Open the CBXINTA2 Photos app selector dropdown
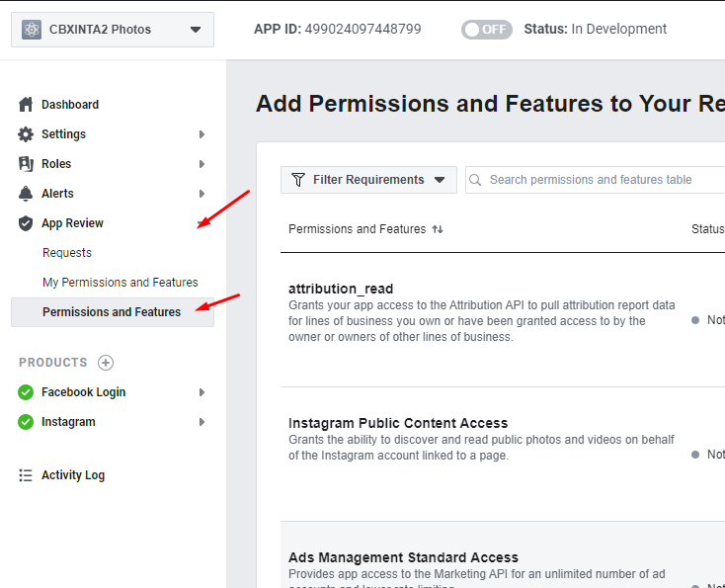Screen dimensions: 725x588 (x=113, y=30)
